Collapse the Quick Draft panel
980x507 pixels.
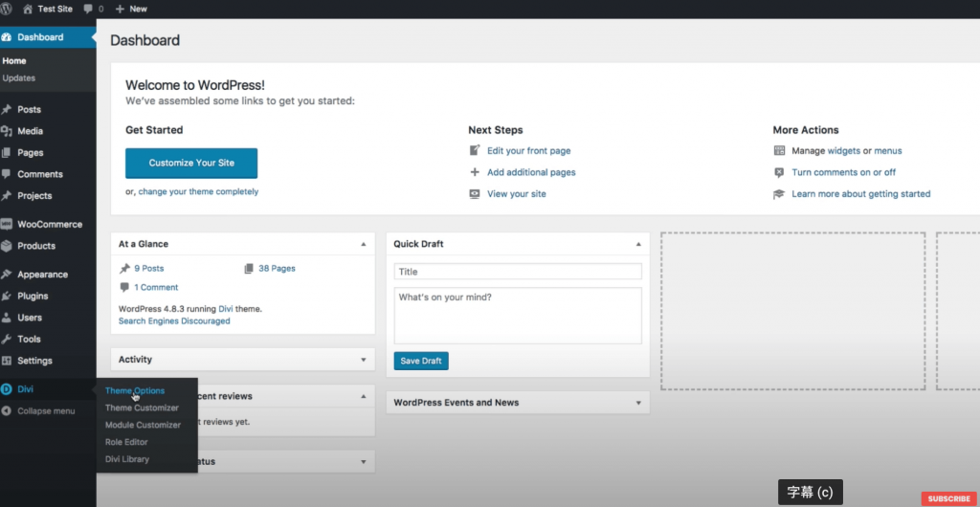(638, 244)
